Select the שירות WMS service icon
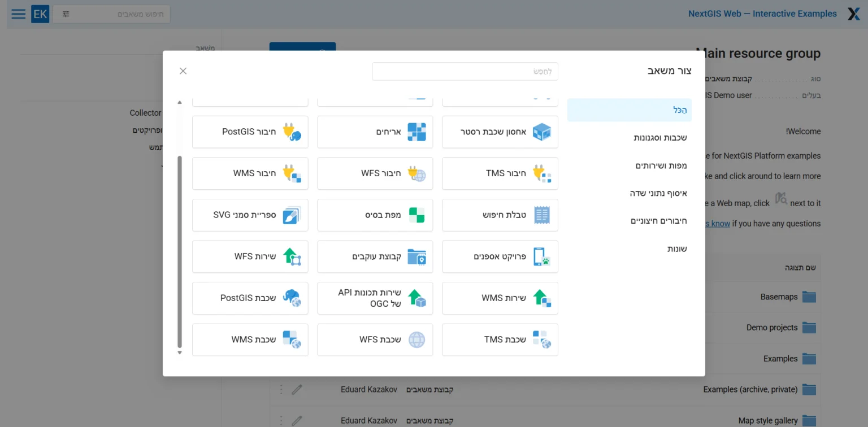This screenshot has height=427, width=868. [542, 298]
